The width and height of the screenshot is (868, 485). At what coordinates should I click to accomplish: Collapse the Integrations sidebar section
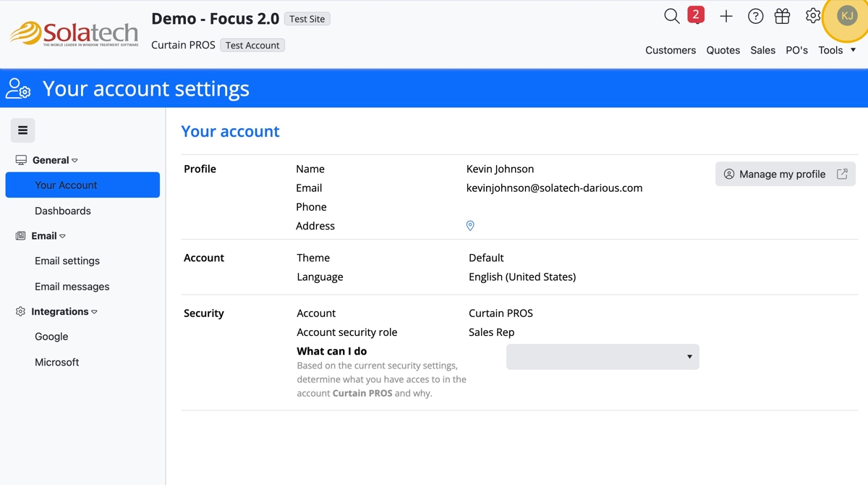(64, 311)
